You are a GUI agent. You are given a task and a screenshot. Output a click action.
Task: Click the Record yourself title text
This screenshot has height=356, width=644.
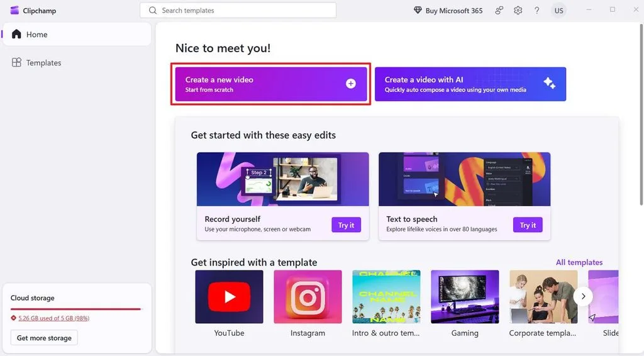click(x=233, y=220)
